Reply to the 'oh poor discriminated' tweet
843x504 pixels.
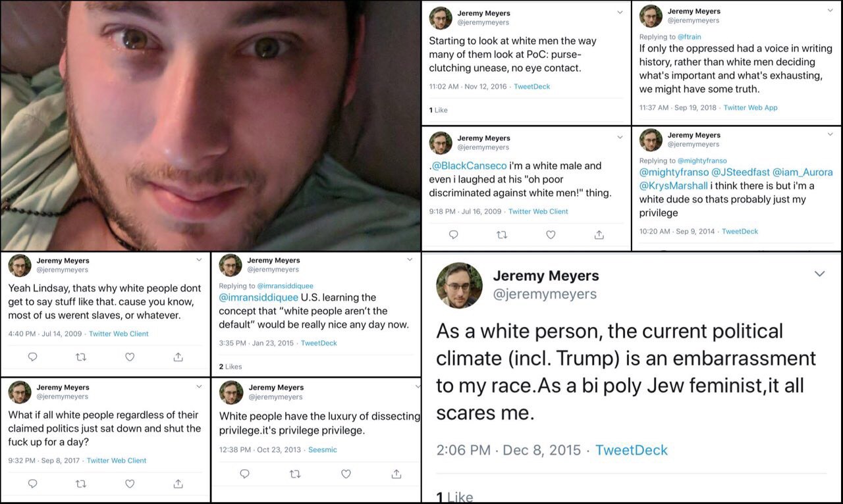tap(453, 234)
